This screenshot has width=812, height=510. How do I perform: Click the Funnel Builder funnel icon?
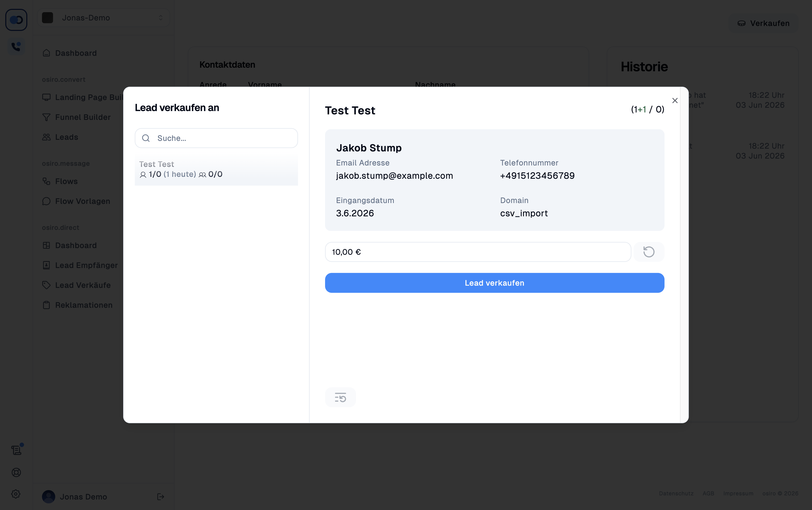(x=46, y=117)
